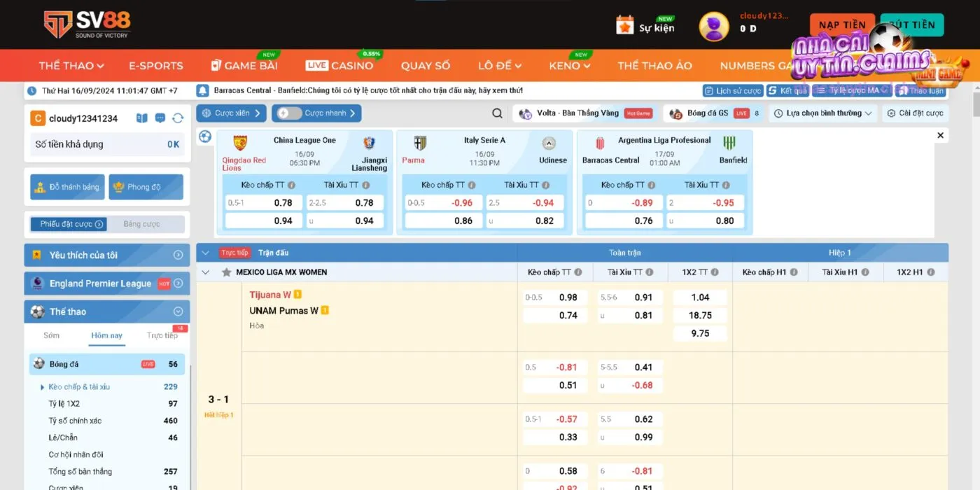Image resolution: width=980 pixels, height=490 pixels.
Task: Switch to the Trực tiếp sidebar tab
Action: pyautogui.click(x=162, y=335)
